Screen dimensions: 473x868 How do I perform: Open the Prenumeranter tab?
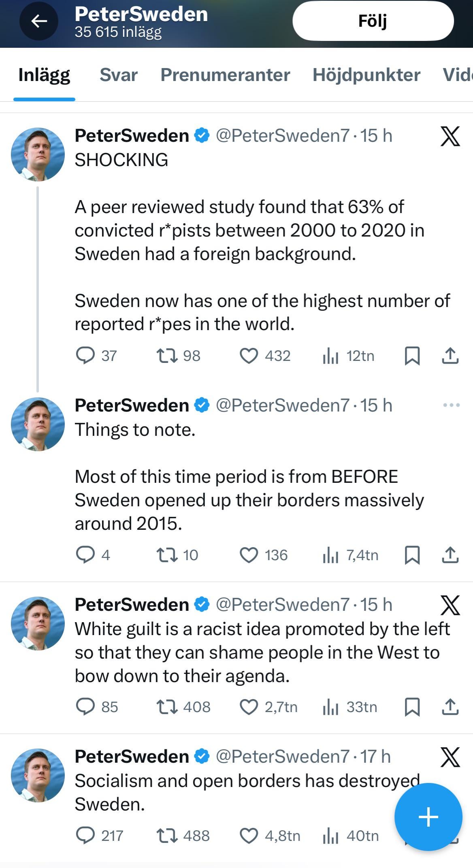[x=225, y=75]
